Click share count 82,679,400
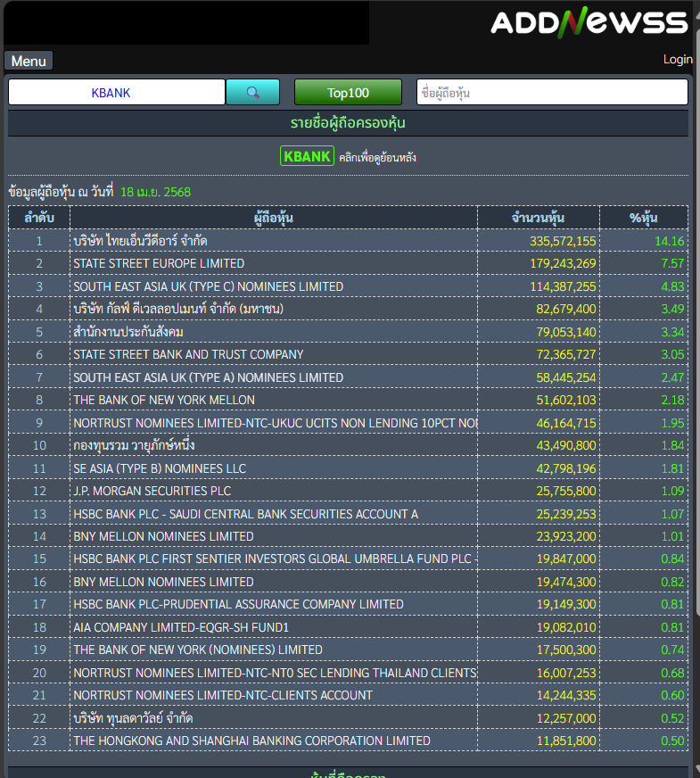700x778 pixels. 565,309
